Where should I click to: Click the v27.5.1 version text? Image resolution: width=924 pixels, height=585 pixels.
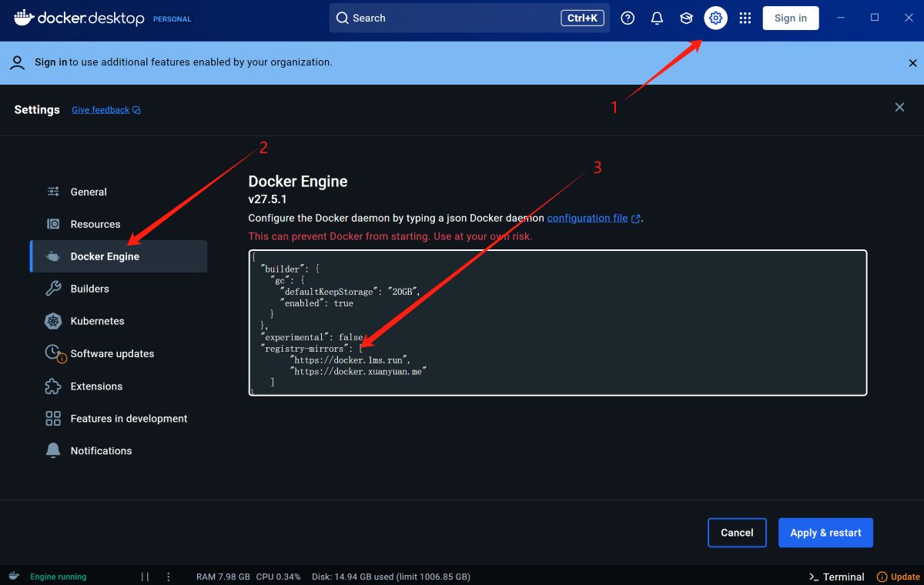[x=267, y=199]
